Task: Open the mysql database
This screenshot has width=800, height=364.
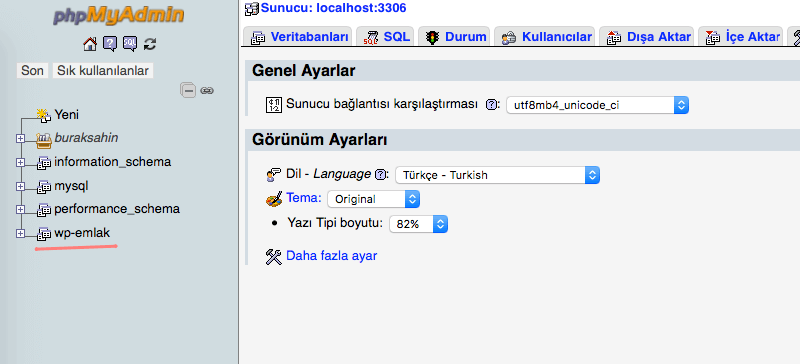Action: click(71, 186)
